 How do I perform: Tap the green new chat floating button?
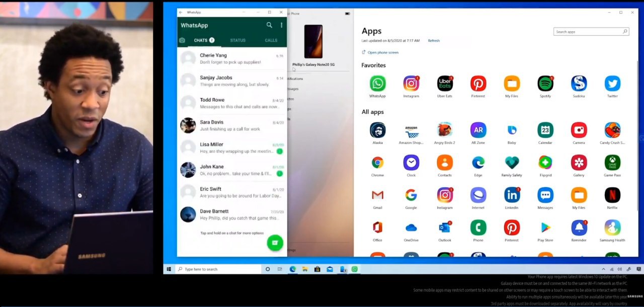(275, 243)
